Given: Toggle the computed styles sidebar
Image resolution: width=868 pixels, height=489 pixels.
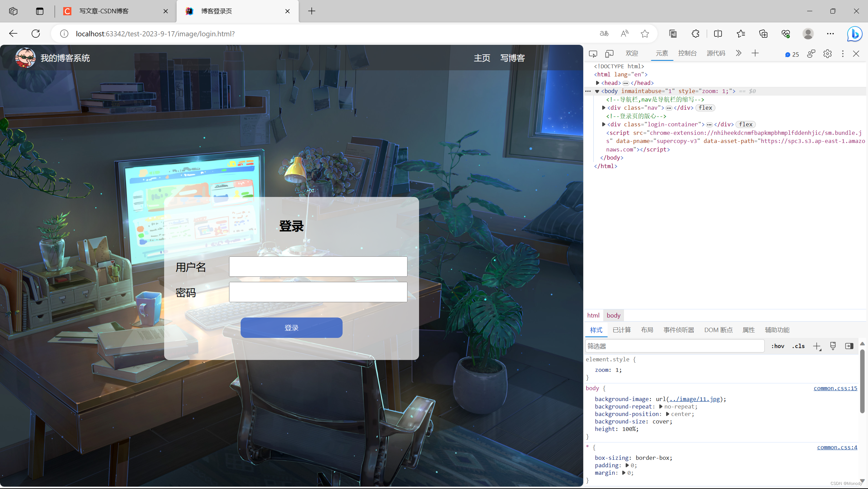Looking at the screenshot, I should pos(849,346).
